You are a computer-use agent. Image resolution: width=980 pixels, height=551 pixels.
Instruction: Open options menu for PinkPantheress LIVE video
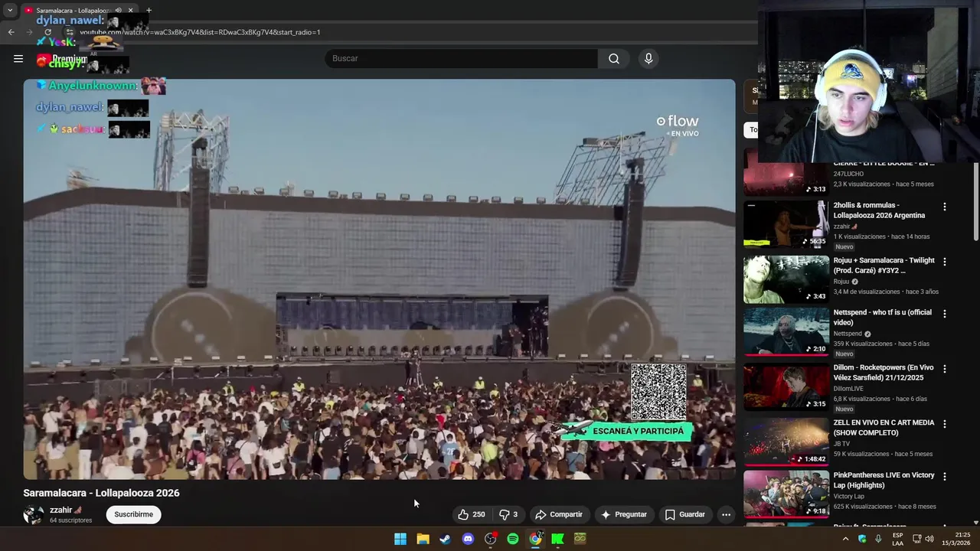pyautogui.click(x=944, y=476)
